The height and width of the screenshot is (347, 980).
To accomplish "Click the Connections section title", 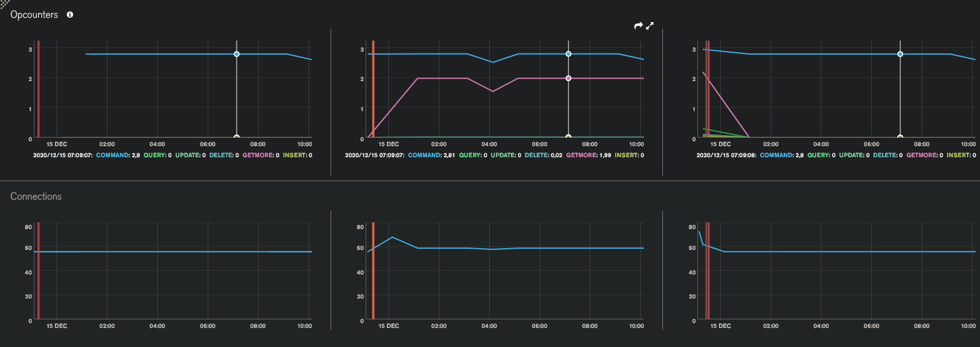I will click(36, 197).
